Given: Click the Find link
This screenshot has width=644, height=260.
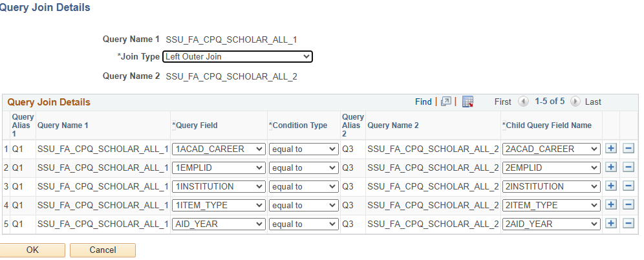Looking at the screenshot, I should coord(424,102).
